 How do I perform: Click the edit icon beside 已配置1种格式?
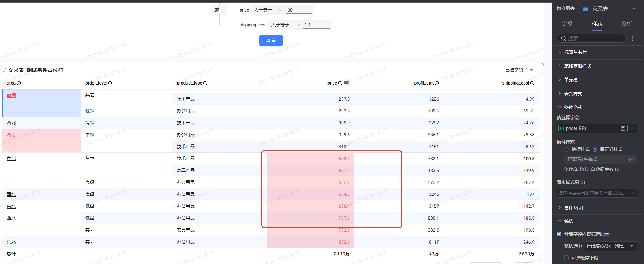(631, 159)
